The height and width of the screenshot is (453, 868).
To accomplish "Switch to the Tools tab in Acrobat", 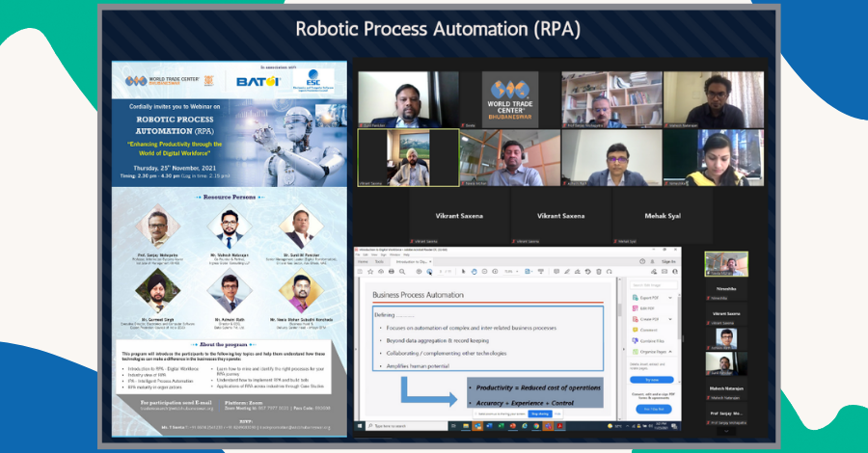I will [379, 261].
